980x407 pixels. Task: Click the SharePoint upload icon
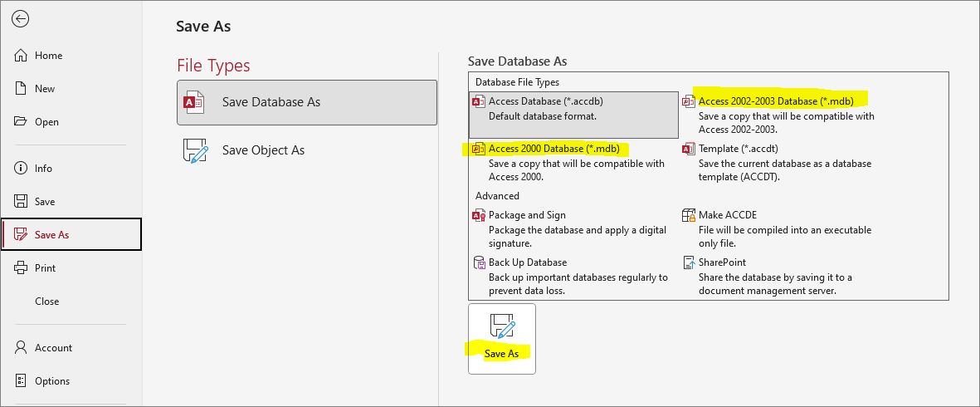689,262
